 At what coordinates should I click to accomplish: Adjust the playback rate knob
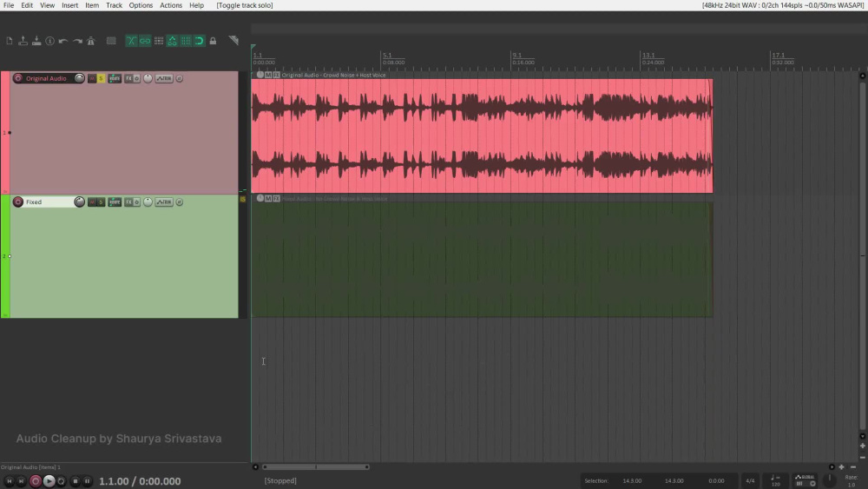[829, 479]
